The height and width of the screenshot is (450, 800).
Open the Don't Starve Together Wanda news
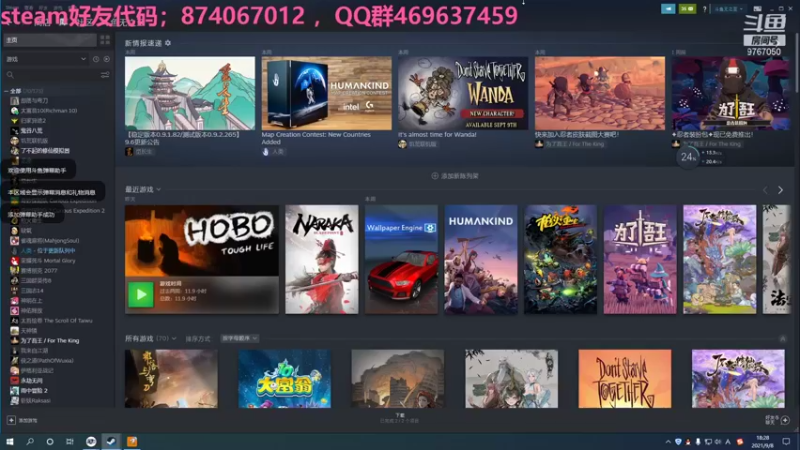(463, 93)
